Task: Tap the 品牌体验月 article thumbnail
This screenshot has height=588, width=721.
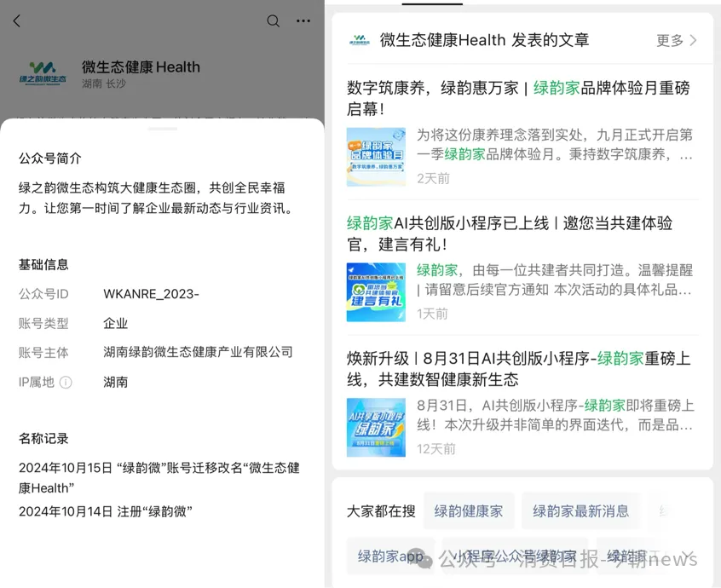Action: tap(376, 157)
